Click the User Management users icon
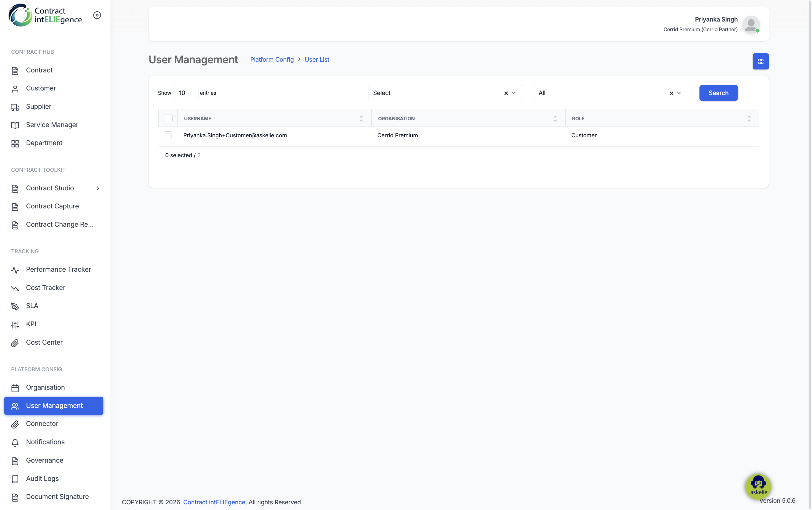 [x=15, y=406]
